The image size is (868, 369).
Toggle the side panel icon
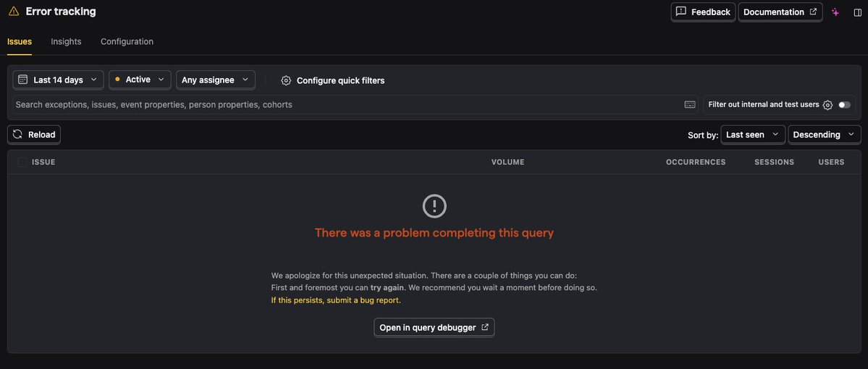[857, 12]
